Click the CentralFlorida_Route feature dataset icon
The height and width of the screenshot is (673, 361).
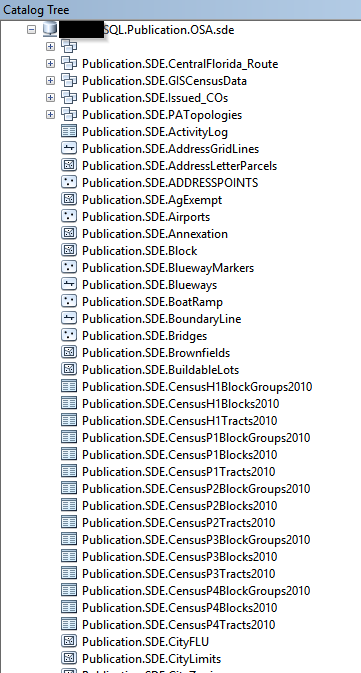tap(69, 64)
